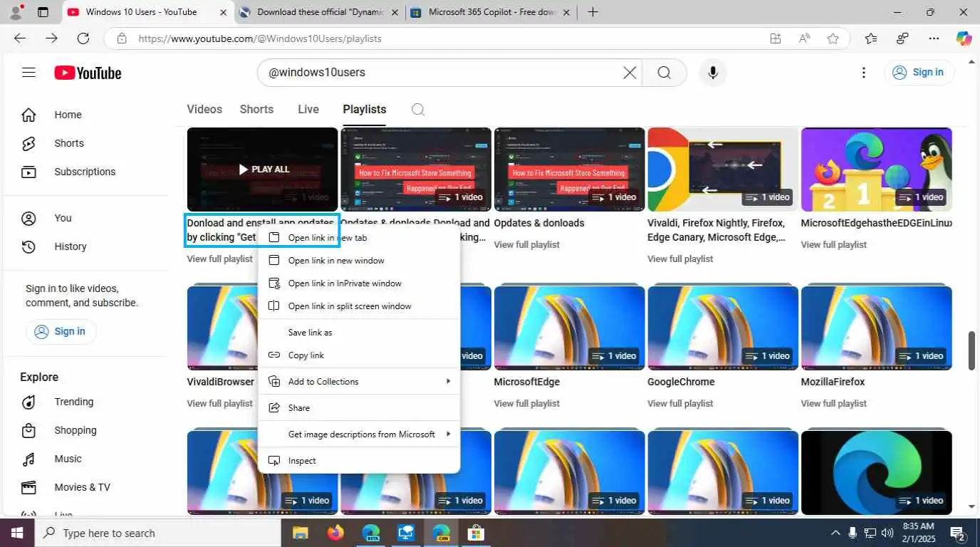Open YouTube settings three-dot menu
This screenshot has height=547, width=980.
863,73
